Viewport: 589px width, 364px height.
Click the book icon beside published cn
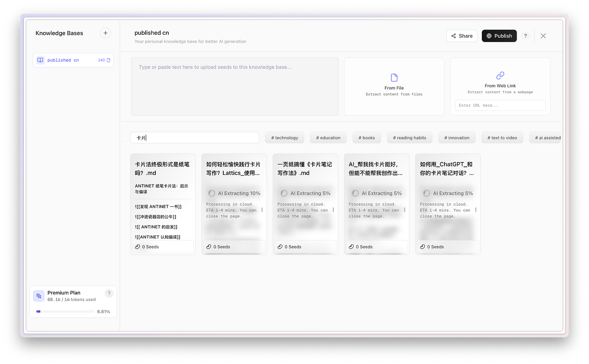point(40,60)
